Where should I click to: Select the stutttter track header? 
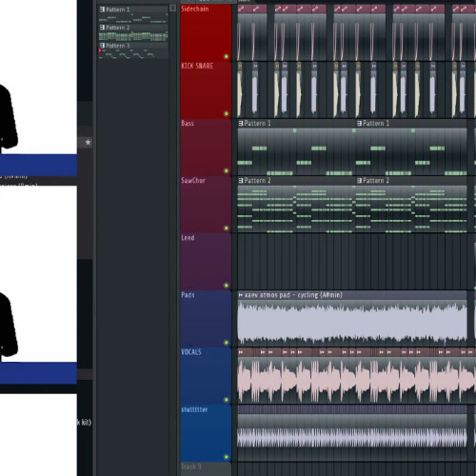coord(206,433)
